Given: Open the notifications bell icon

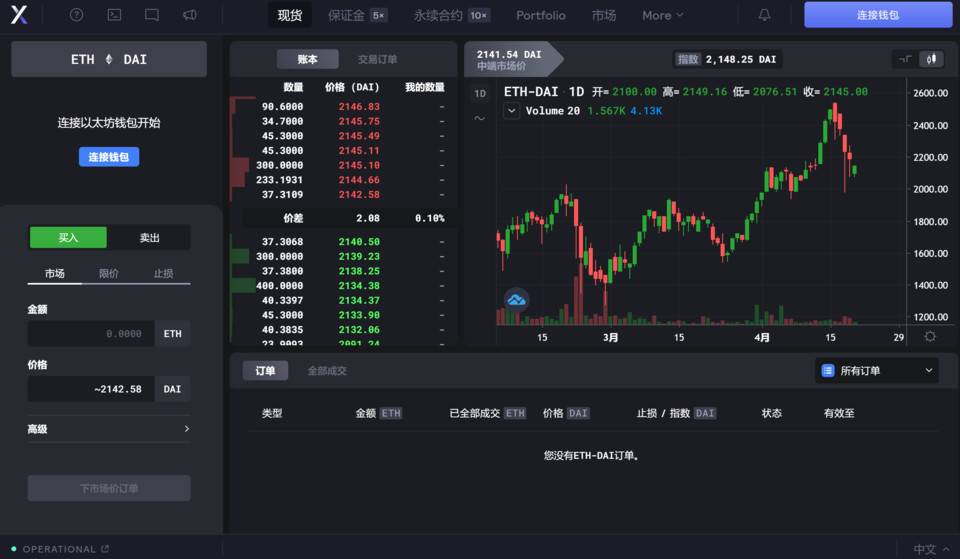Looking at the screenshot, I should (765, 15).
